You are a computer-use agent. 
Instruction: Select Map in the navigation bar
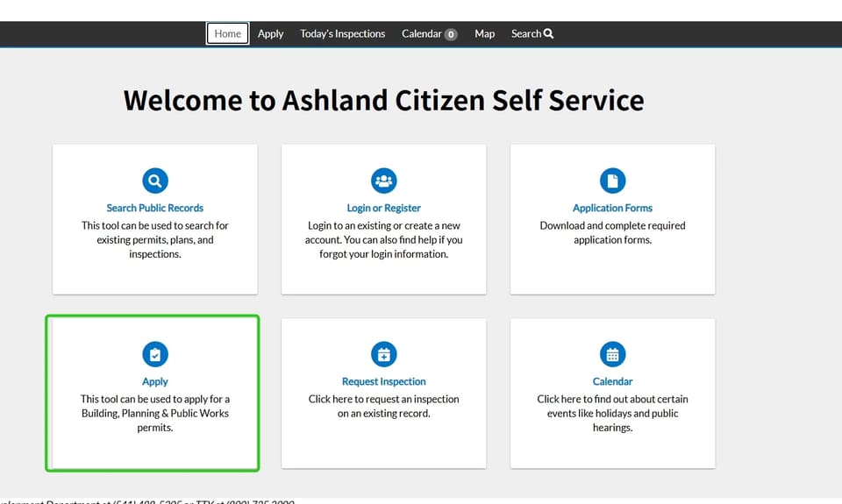pyautogui.click(x=484, y=34)
